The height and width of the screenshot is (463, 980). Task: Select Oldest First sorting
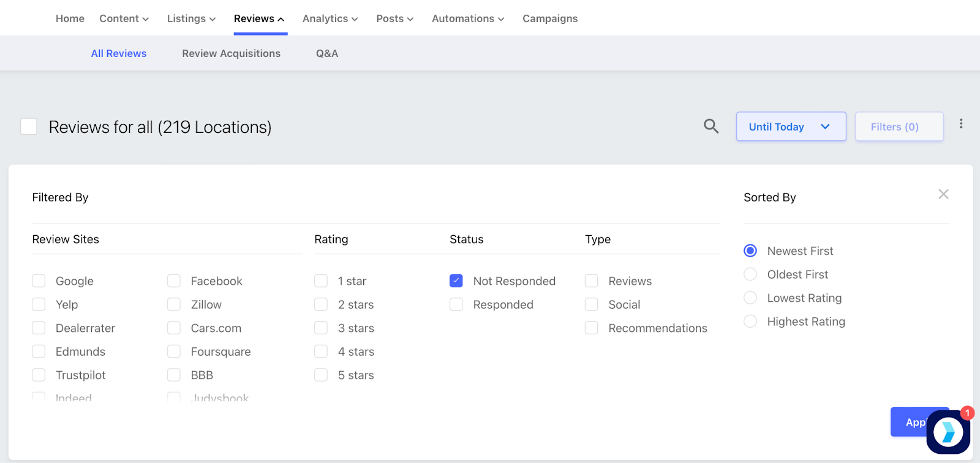click(x=750, y=274)
